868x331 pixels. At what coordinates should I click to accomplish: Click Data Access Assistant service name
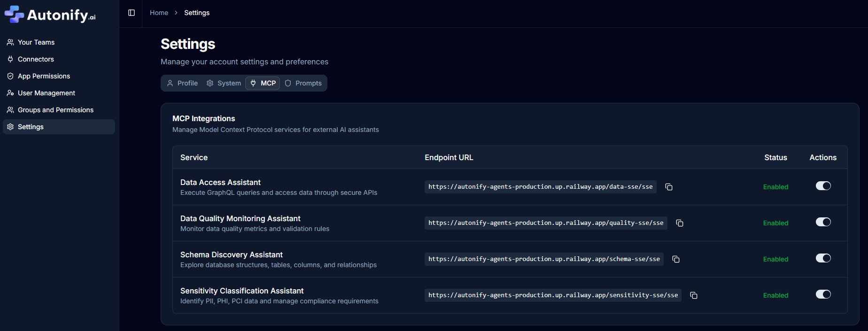(220, 182)
